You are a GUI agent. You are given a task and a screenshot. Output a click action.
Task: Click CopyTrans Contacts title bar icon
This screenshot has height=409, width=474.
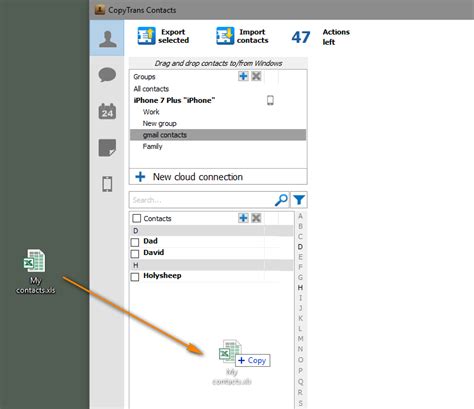pyautogui.click(x=99, y=10)
